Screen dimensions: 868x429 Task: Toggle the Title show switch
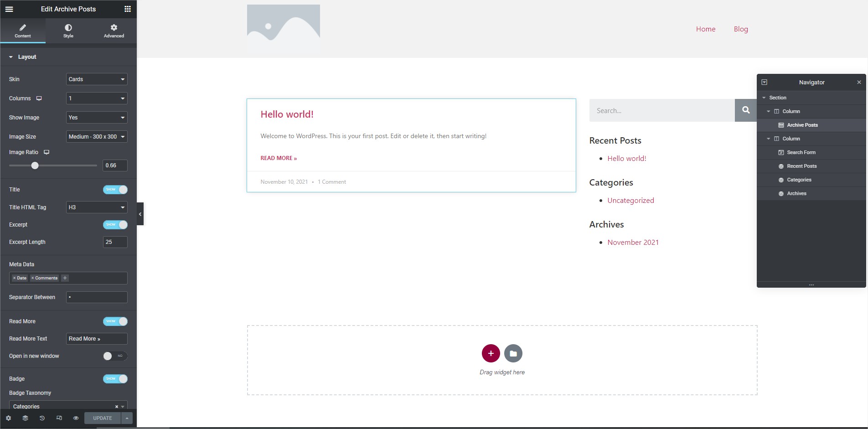pos(115,190)
